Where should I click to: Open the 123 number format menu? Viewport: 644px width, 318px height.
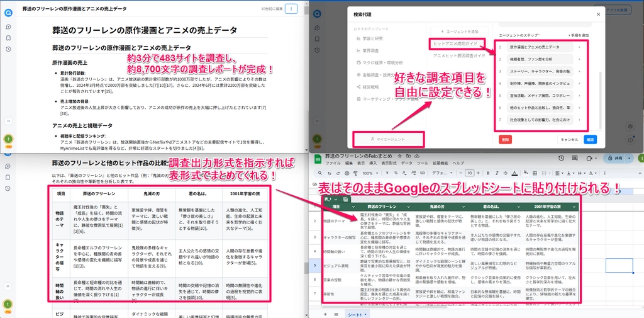[x=422, y=173]
